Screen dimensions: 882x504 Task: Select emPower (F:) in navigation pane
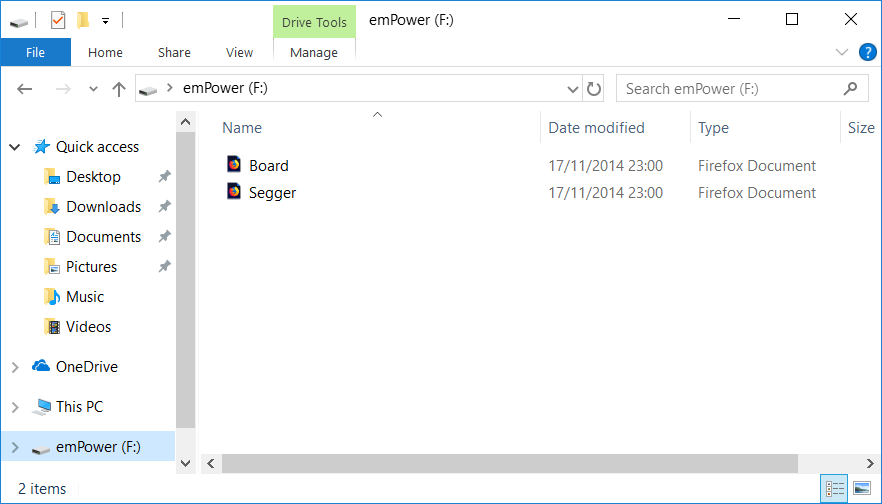pyautogui.click(x=98, y=447)
